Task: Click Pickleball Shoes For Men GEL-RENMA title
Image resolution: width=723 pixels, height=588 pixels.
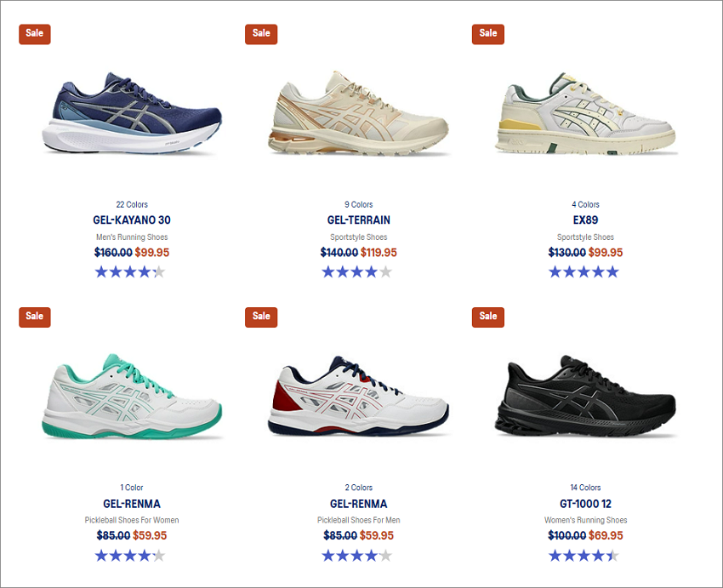Action: pos(359,504)
